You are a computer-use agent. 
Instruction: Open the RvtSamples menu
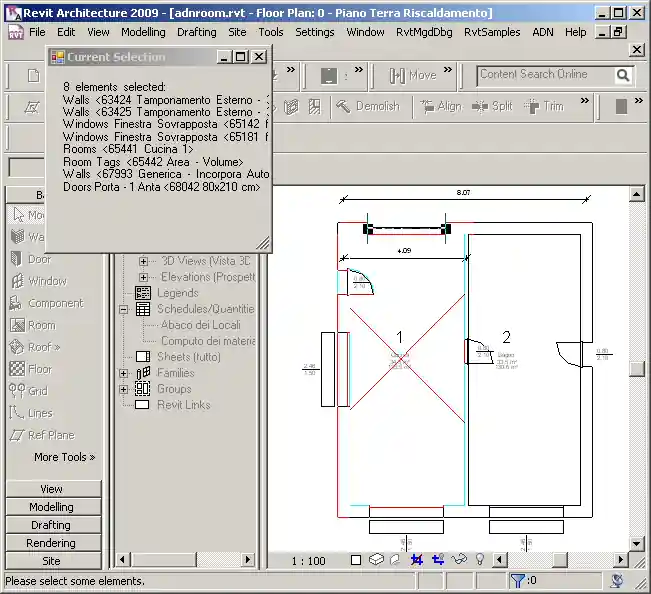pyautogui.click(x=492, y=32)
